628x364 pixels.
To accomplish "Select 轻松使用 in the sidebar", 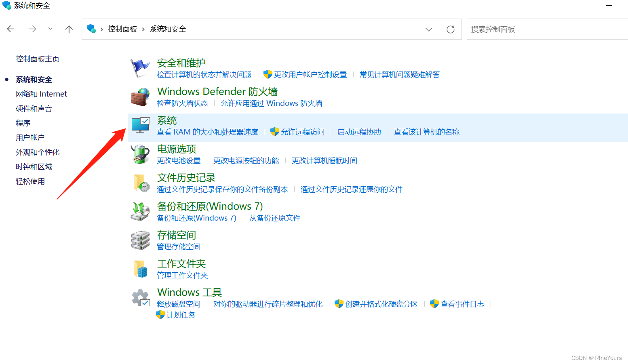I will (x=30, y=181).
